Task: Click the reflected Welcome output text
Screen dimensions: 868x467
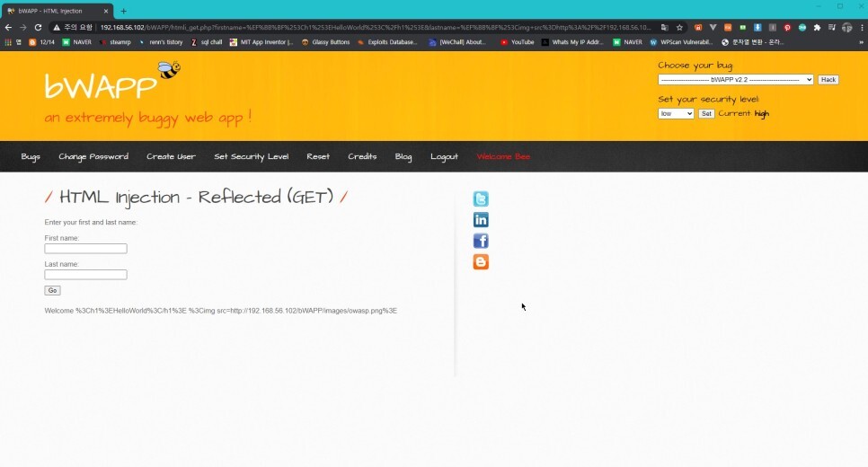Action: pyautogui.click(x=220, y=311)
